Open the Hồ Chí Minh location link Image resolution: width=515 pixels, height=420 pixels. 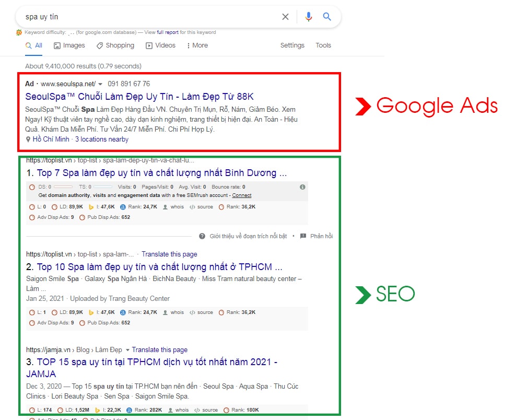point(51,139)
